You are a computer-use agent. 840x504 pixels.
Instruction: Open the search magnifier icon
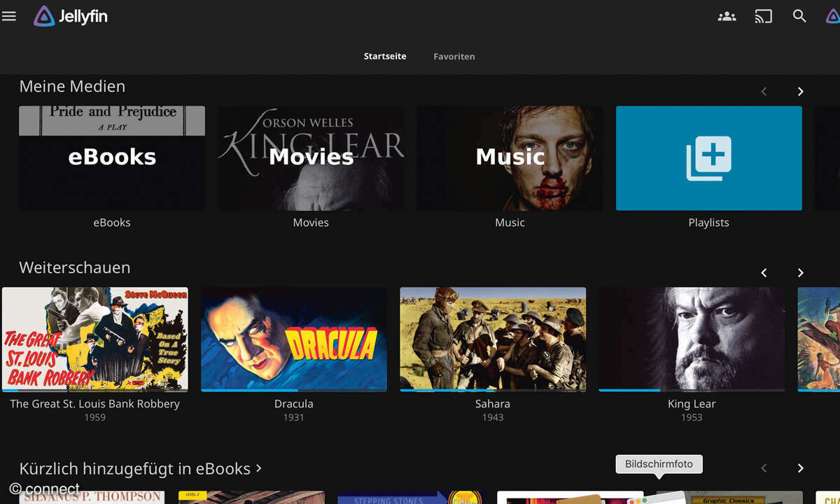(799, 16)
